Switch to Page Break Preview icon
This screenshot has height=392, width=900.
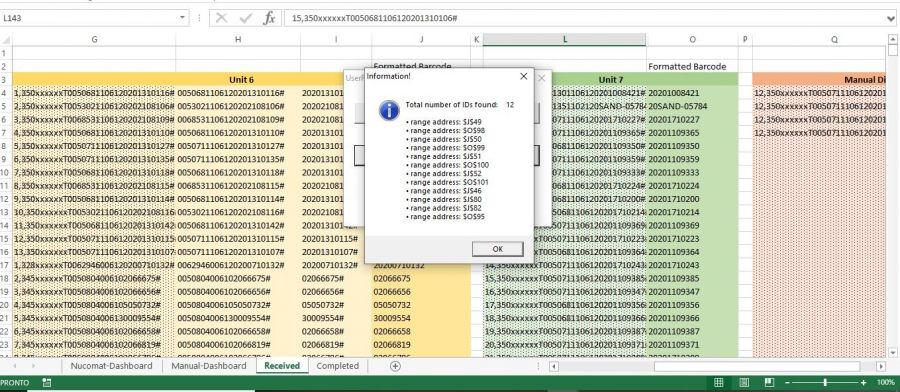click(x=769, y=383)
